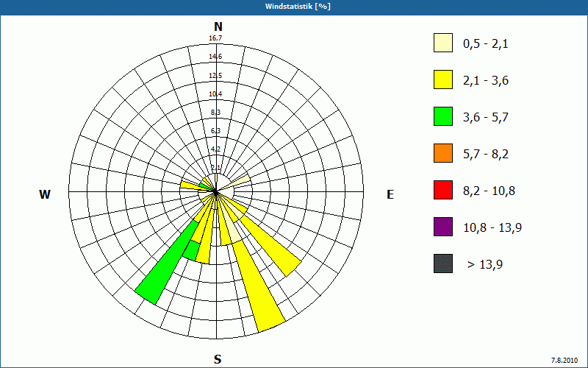
Task: Click the yellow southeast wind bar
Action: coord(272,244)
